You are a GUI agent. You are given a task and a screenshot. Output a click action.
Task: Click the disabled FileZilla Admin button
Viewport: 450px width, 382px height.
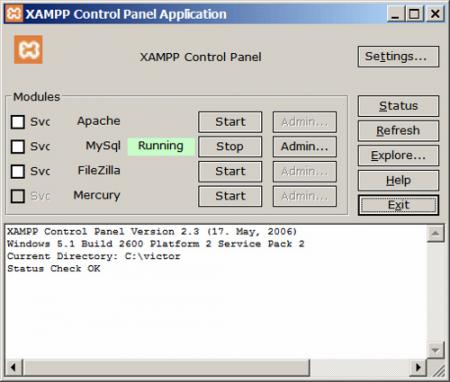pyautogui.click(x=305, y=171)
